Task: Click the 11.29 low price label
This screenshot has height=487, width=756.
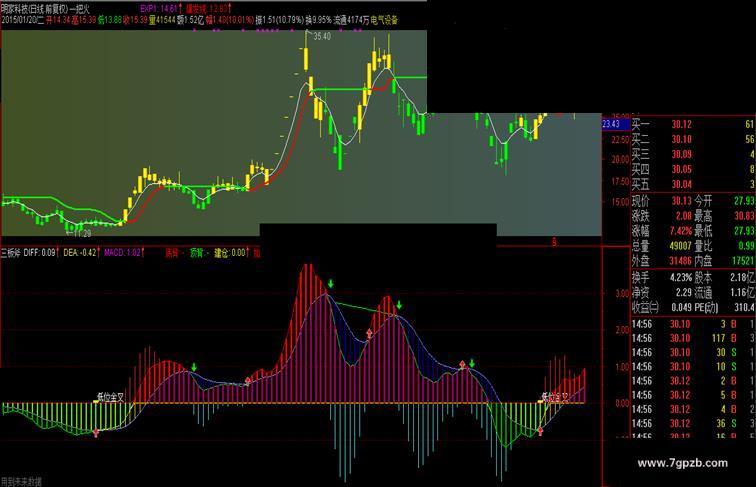Action: [x=82, y=233]
